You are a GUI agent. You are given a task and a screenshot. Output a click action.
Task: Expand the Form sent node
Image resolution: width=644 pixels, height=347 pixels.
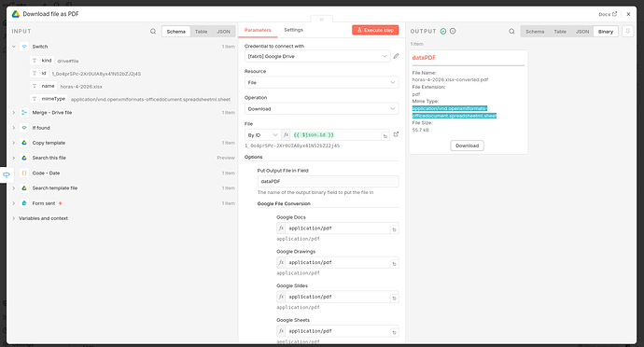click(x=14, y=203)
